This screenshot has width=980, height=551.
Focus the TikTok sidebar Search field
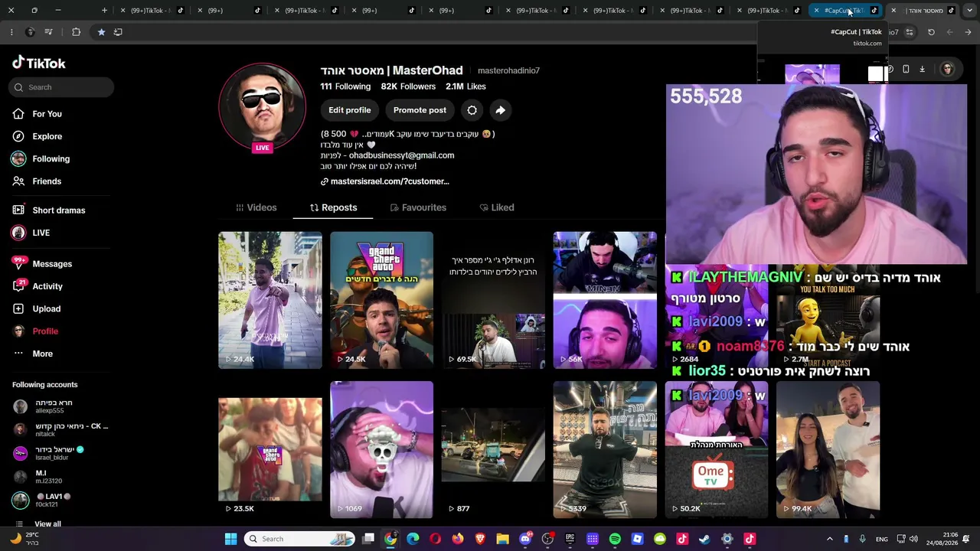pos(63,87)
